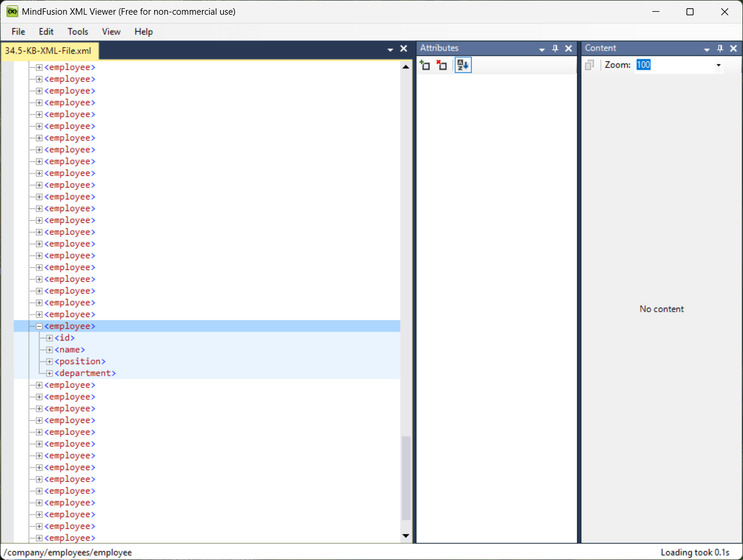Click the add attribute icon
743x560 pixels.
coord(424,65)
